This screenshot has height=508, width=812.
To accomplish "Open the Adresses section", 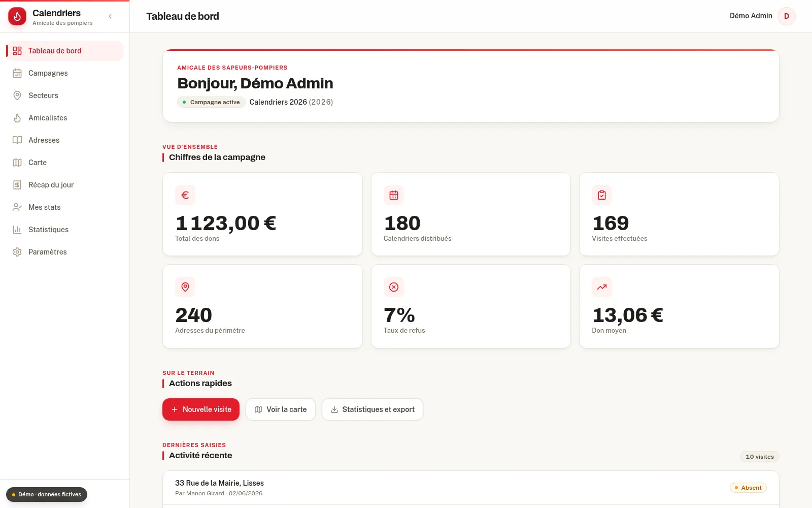I will pyautogui.click(x=65, y=140).
